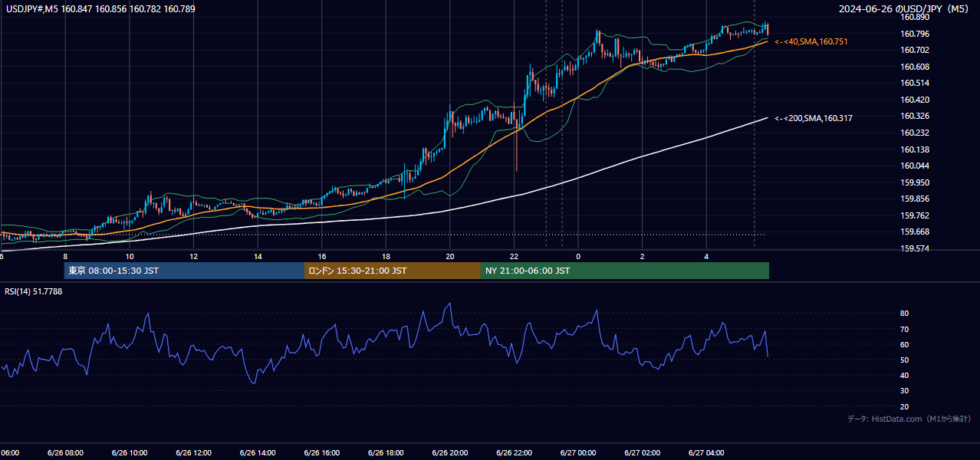Click the 6/27 00:00 time label
Viewport: 980px width, 460px height.
click(578, 452)
